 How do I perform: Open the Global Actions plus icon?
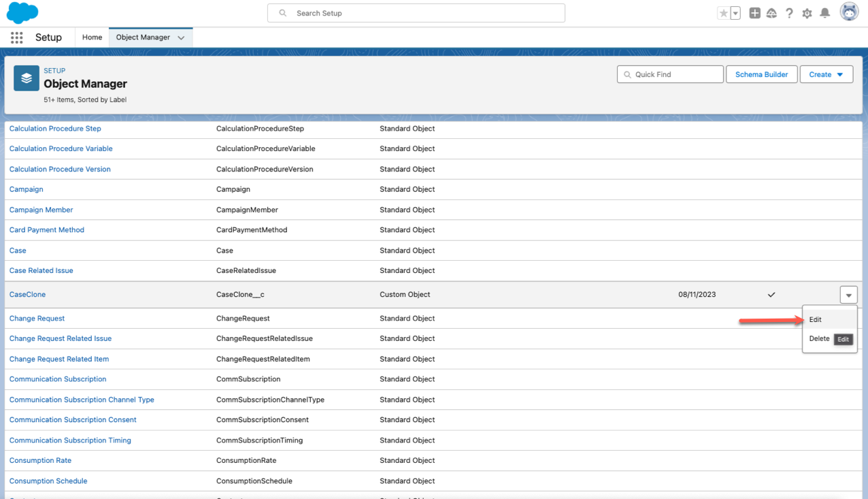point(754,14)
